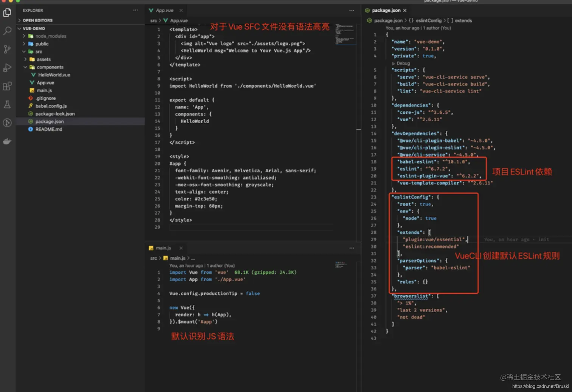
Task: Switch to the package.json tab
Action: pyautogui.click(x=386, y=10)
